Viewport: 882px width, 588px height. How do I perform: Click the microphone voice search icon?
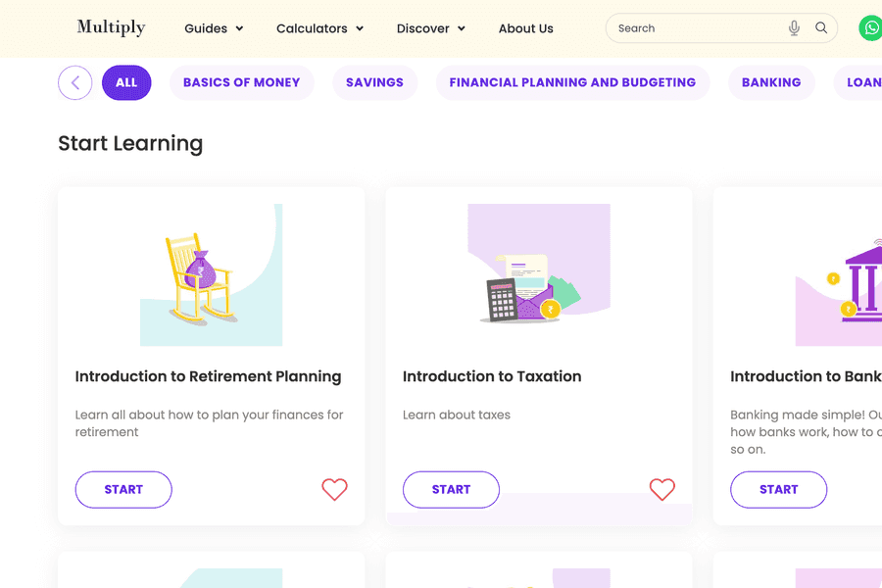[794, 28]
